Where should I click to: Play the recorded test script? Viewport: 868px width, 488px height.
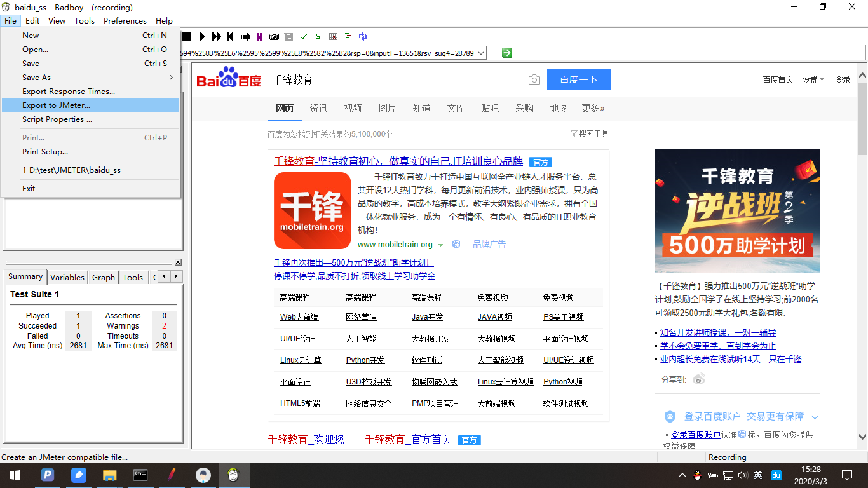[202, 36]
